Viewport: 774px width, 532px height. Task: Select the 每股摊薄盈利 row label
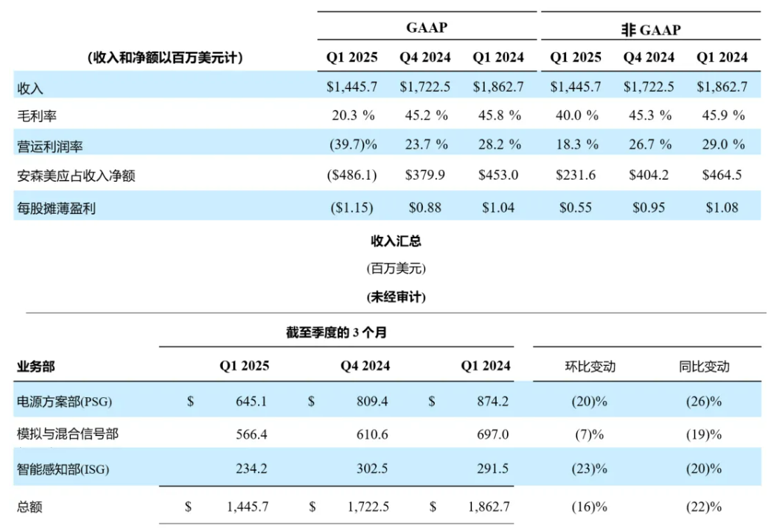click(x=56, y=209)
